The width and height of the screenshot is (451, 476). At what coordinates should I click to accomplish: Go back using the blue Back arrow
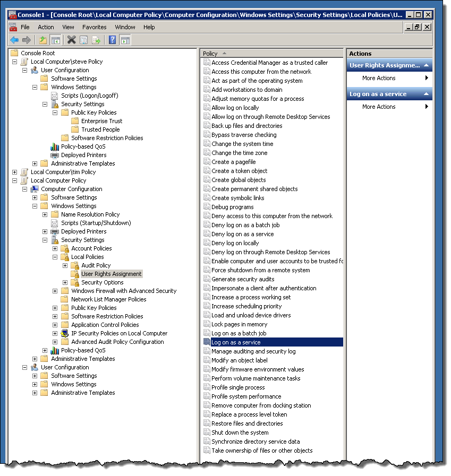[14, 40]
